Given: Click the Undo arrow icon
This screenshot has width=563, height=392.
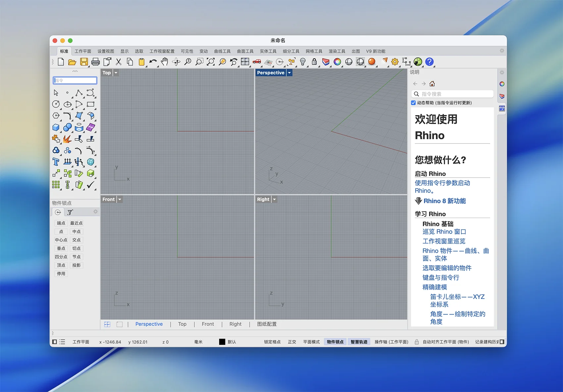Looking at the screenshot, I should [153, 62].
